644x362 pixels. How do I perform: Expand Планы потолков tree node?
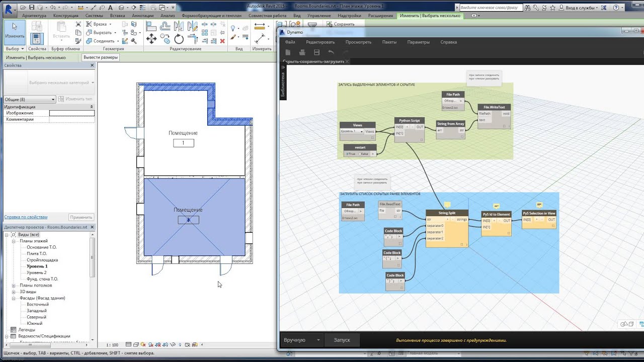[15, 286]
